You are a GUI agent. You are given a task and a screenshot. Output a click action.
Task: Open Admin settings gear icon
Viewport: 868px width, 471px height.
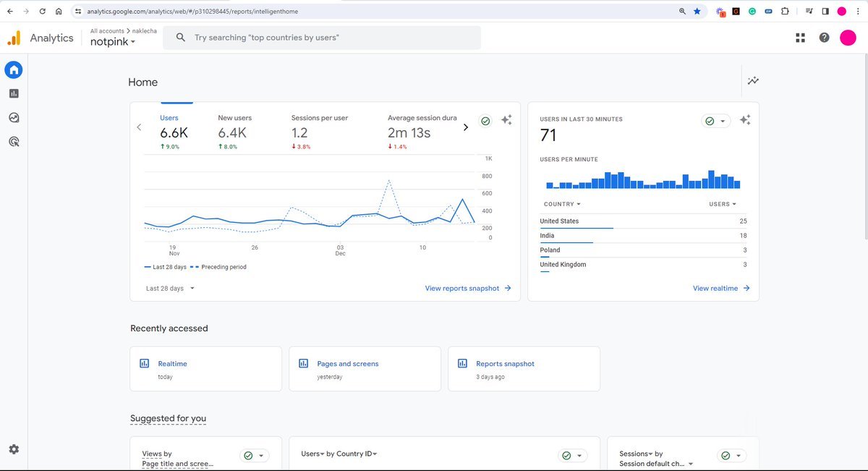(14, 449)
